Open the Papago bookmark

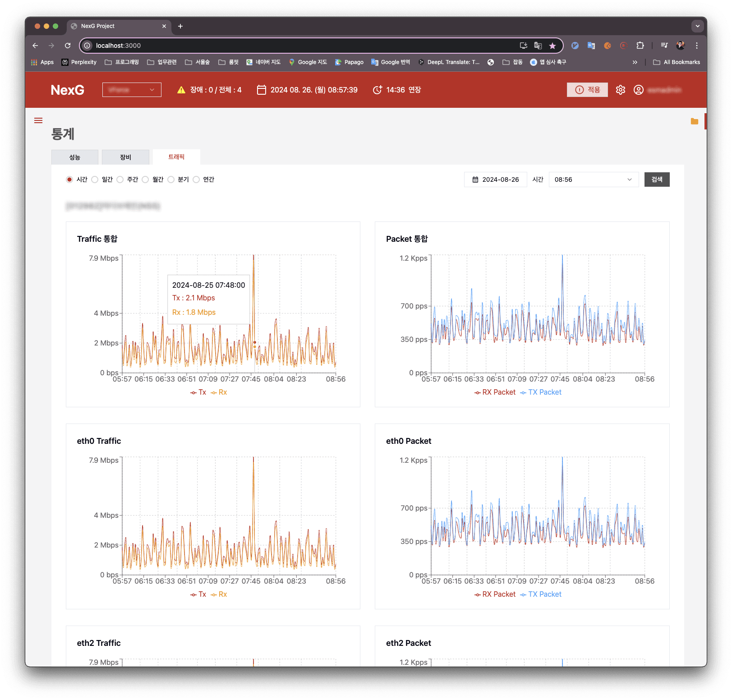click(349, 62)
